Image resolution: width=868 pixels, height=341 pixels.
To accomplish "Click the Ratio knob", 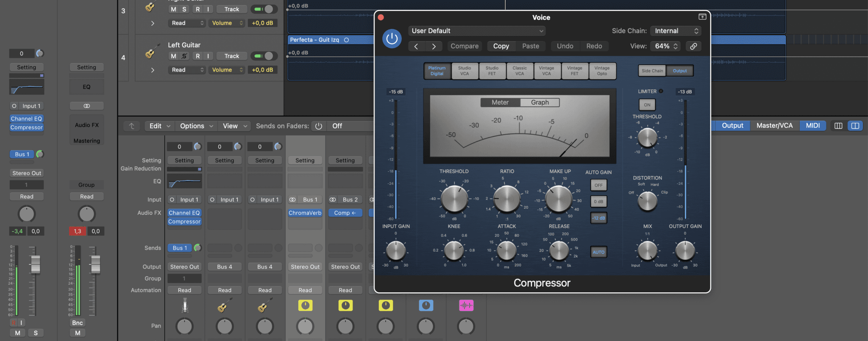I will (x=507, y=199).
